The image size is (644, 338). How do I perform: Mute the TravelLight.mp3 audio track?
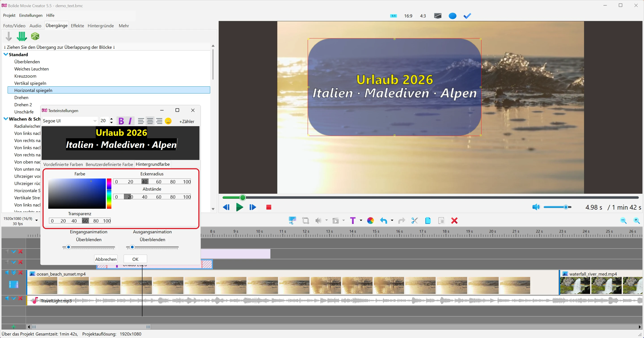7,298
